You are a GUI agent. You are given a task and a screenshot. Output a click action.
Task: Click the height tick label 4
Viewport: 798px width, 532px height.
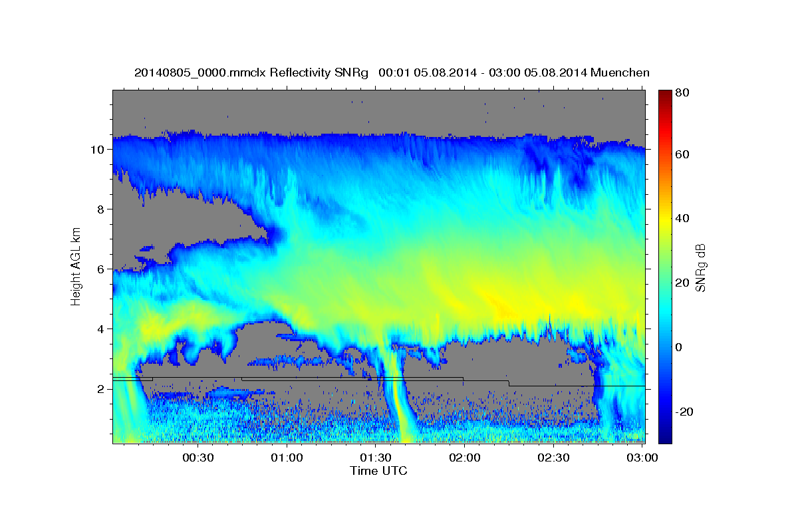100,329
